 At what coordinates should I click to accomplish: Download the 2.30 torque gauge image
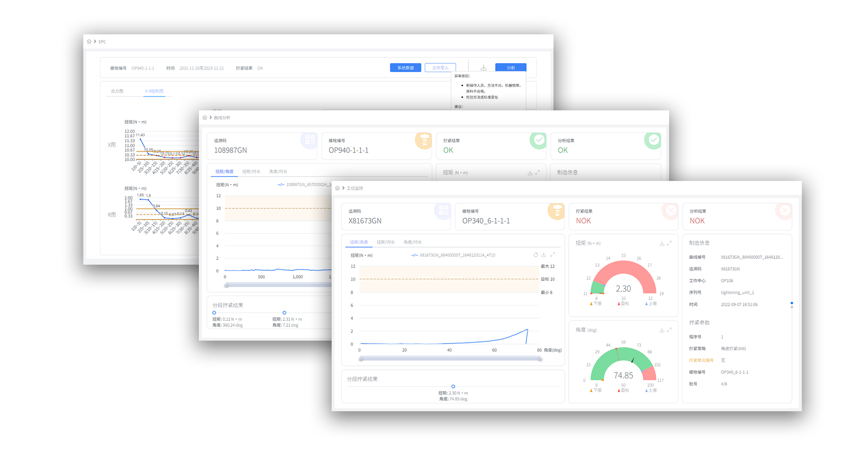click(662, 243)
